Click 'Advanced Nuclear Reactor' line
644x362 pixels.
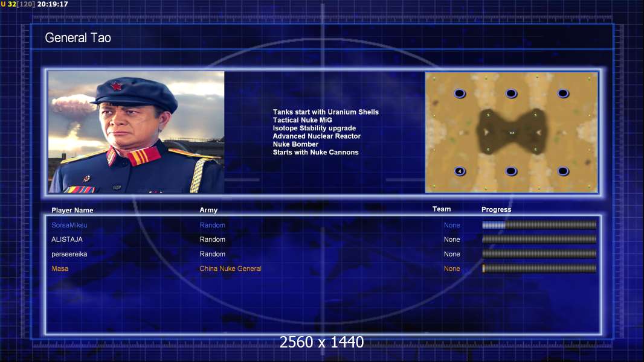click(x=317, y=136)
